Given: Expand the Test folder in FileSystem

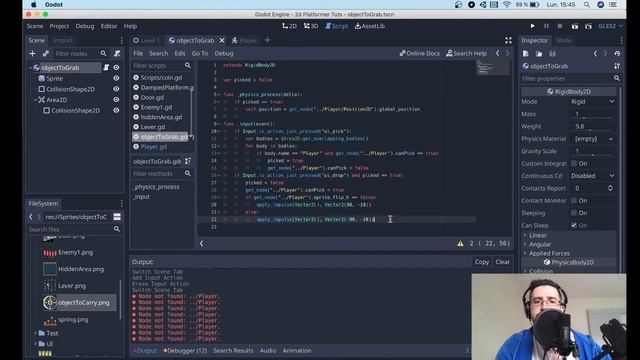Looking at the screenshot, I should (x=36, y=333).
